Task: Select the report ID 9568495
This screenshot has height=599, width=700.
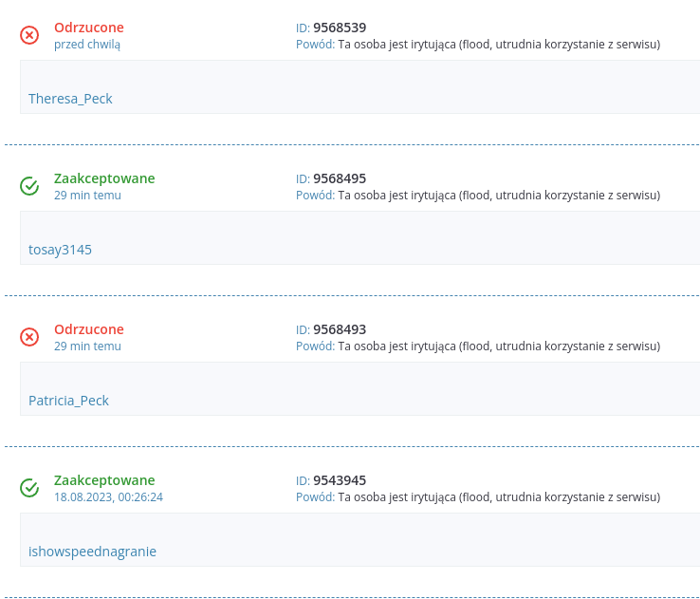Action: click(340, 178)
